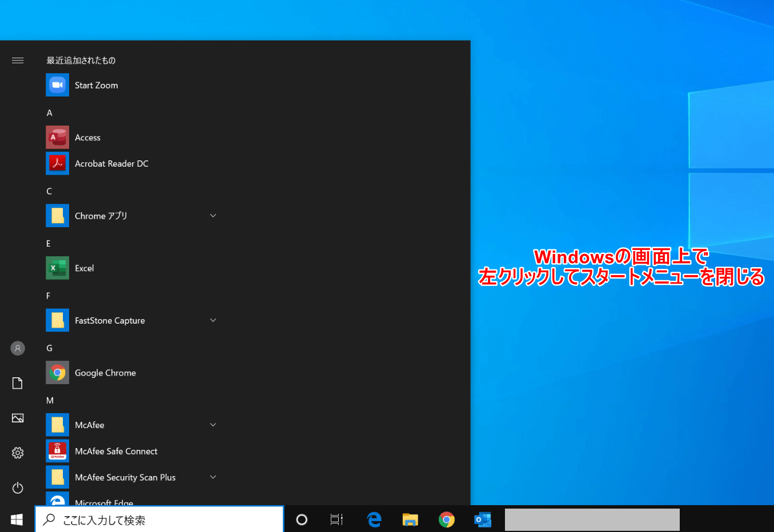Click the letter G section header

coord(50,348)
